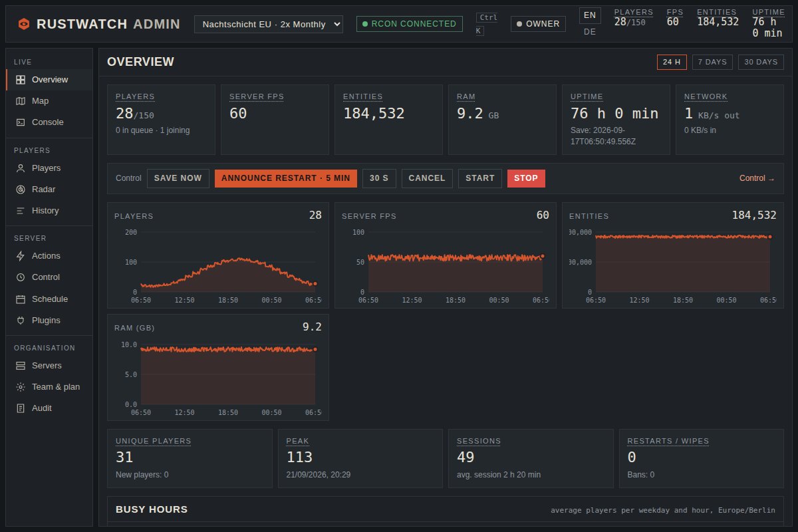The height and width of the screenshot is (532, 798).
Task: Click the SESSIONS 49 card
Action: [531, 459]
